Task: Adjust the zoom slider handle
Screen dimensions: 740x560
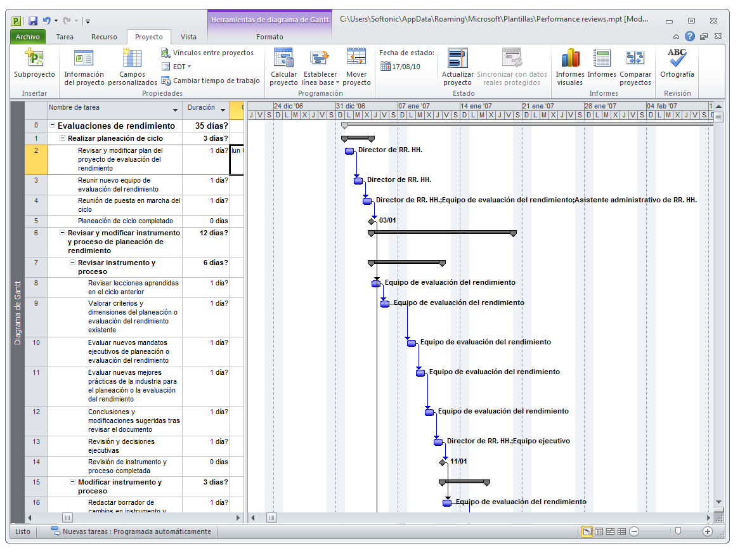Action: [678, 531]
